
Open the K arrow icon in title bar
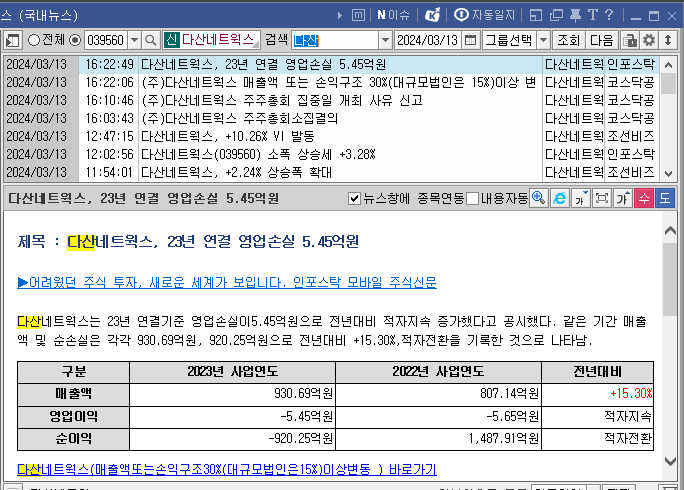click(x=432, y=15)
